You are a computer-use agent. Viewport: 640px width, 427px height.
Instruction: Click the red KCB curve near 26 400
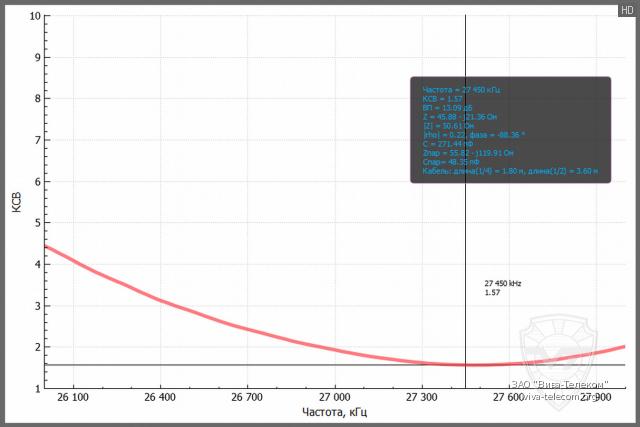(x=160, y=298)
